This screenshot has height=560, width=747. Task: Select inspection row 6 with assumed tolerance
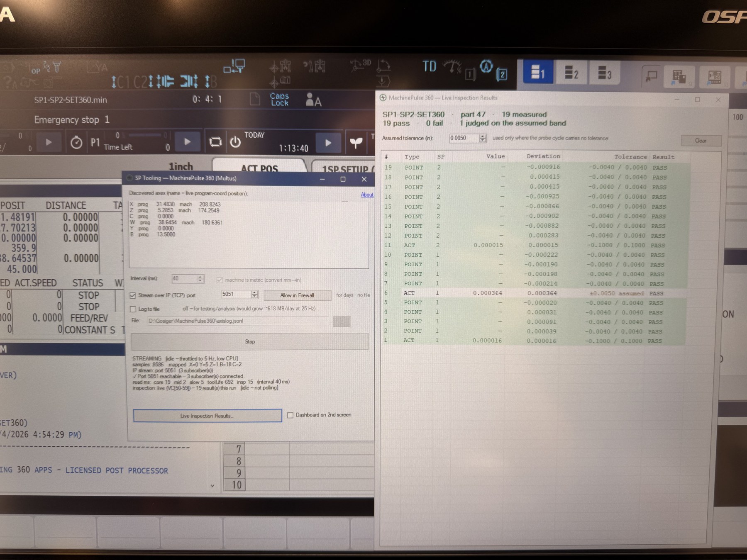[x=535, y=293]
